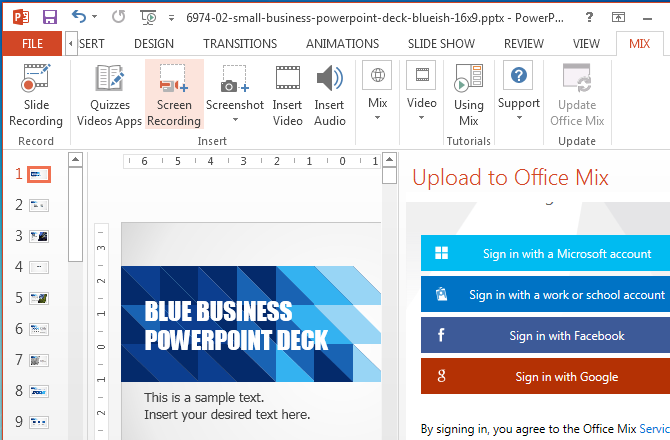Screen dimensions: 670x440
Task: Click the Video filmstrip icon
Action: pos(421,75)
